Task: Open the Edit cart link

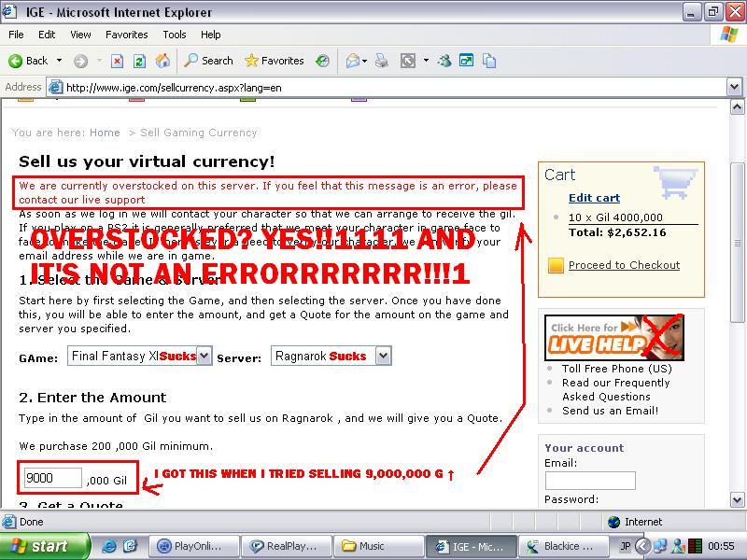Action: 594,198
